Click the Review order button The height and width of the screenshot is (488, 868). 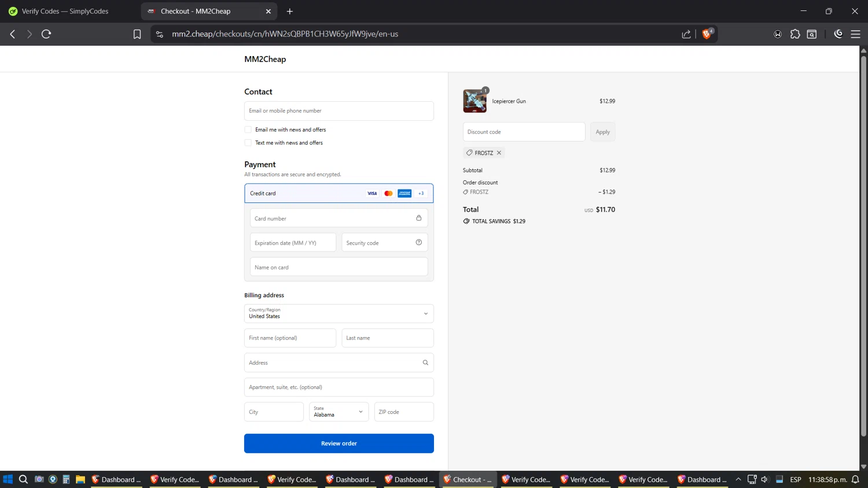(339, 443)
